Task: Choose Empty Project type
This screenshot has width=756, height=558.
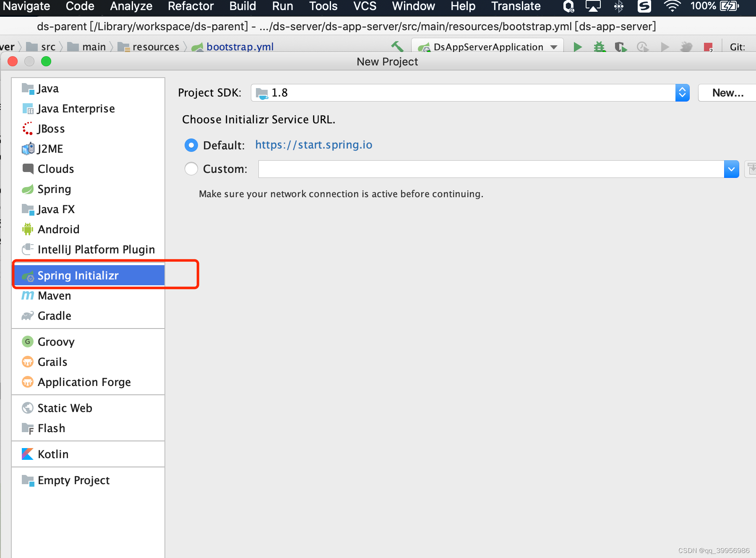Action: [x=88, y=480]
